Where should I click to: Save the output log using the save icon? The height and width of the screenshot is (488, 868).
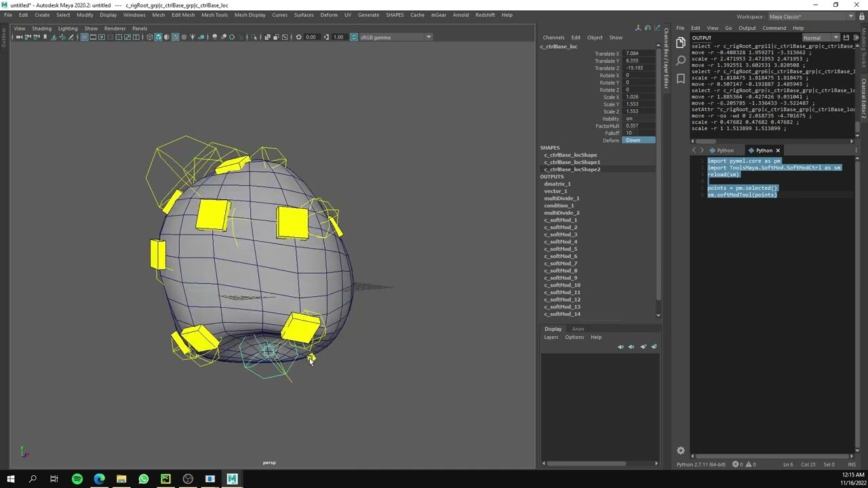tap(846, 37)
